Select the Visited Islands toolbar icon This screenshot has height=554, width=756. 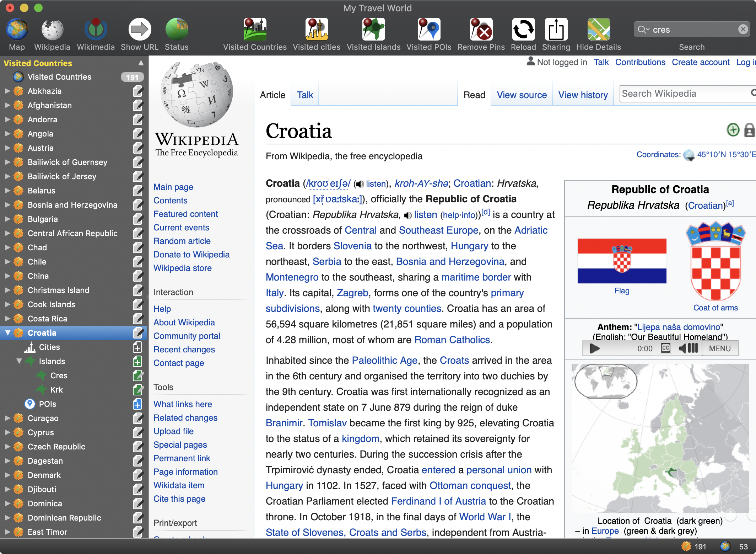(x=373, y=30)
